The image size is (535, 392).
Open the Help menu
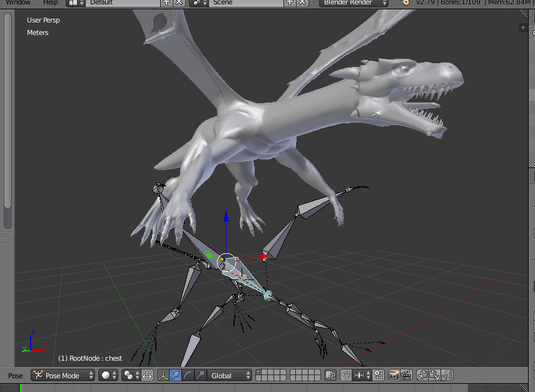pyautogui.click(x=50, y=3)
